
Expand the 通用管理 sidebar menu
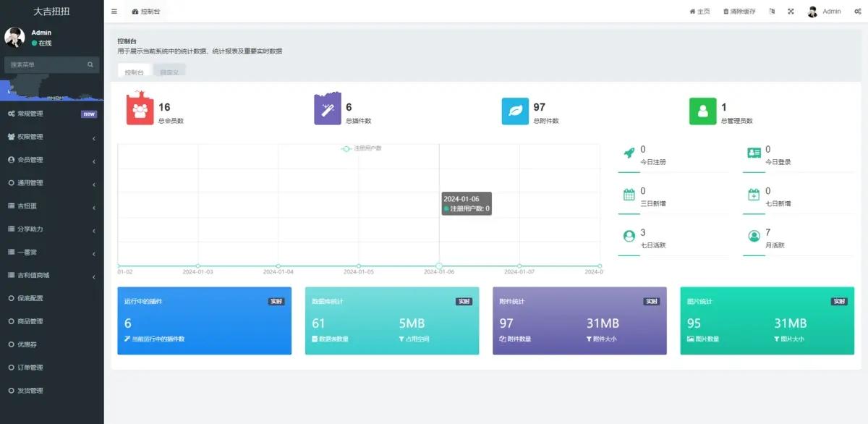point(52,183)
